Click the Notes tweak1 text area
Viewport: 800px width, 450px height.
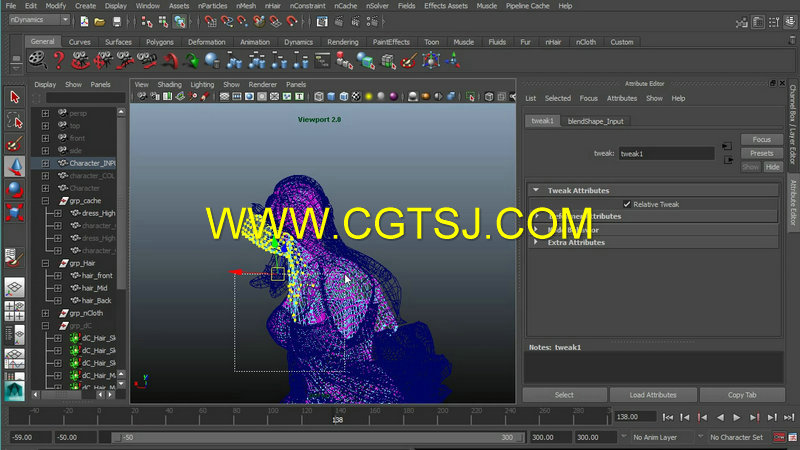653,367
